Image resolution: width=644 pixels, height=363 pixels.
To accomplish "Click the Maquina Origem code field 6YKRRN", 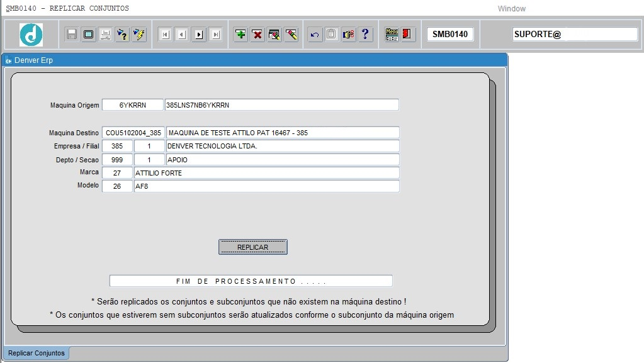I will click(x=133, y=105).
